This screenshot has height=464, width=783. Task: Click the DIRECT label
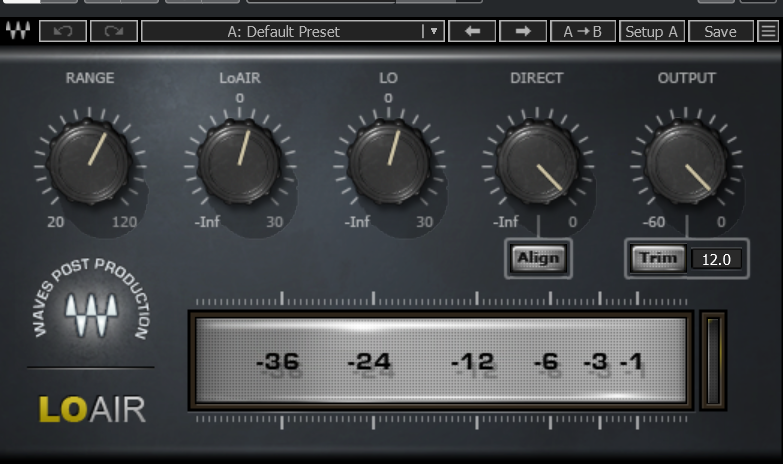click(x=537, y=78)
